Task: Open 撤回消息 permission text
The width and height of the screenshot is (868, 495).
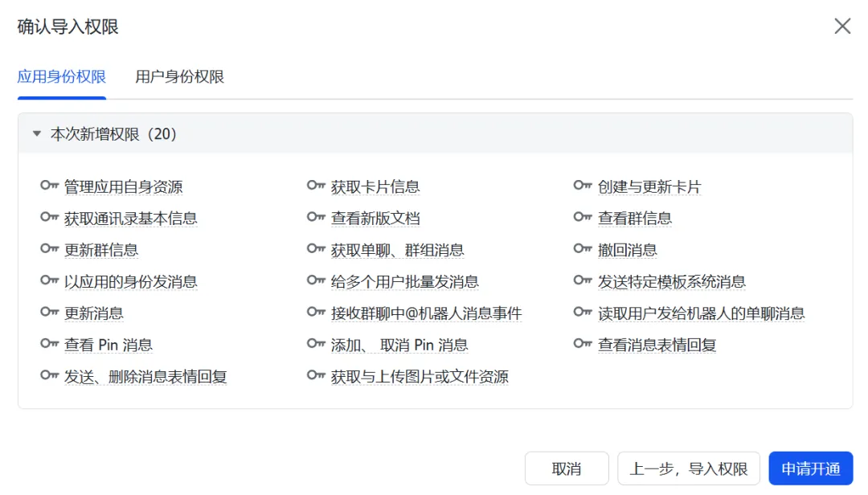Action: [x=627, y=250]
